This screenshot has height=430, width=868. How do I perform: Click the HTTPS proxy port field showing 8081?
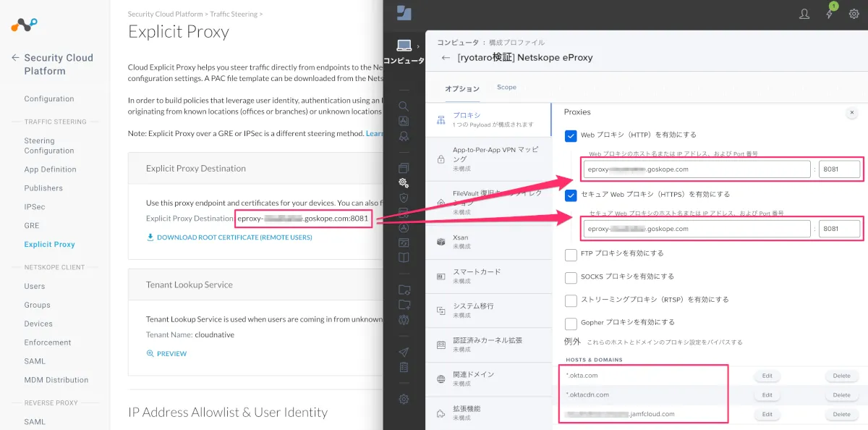tap(840, 229)
